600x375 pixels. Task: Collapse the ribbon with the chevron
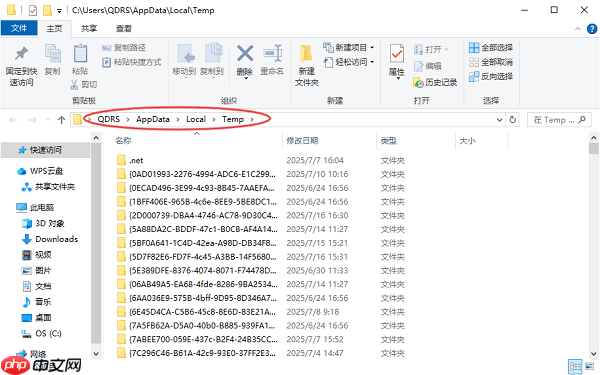577,29
